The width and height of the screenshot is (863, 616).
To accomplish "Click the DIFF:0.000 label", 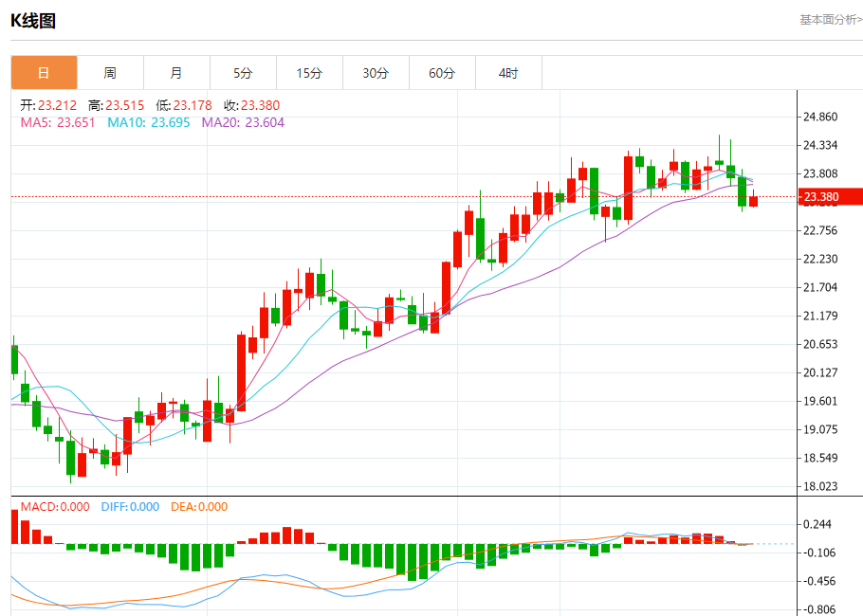I will [130, 507].
